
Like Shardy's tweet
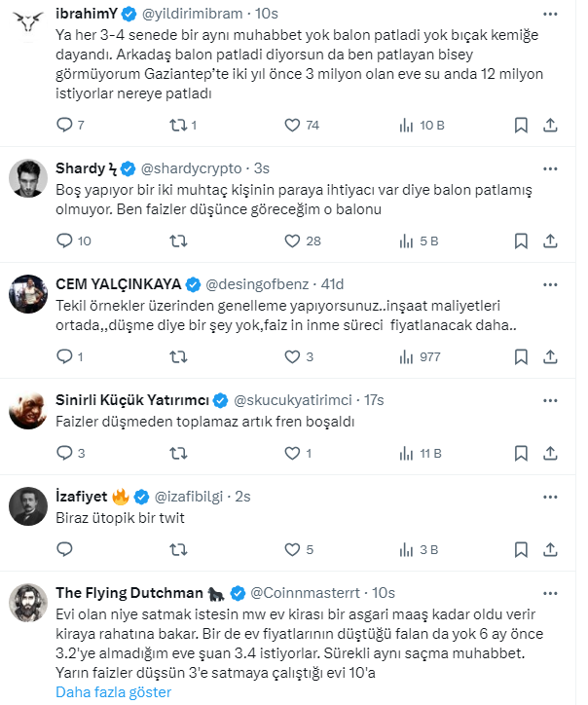[293, 241]
